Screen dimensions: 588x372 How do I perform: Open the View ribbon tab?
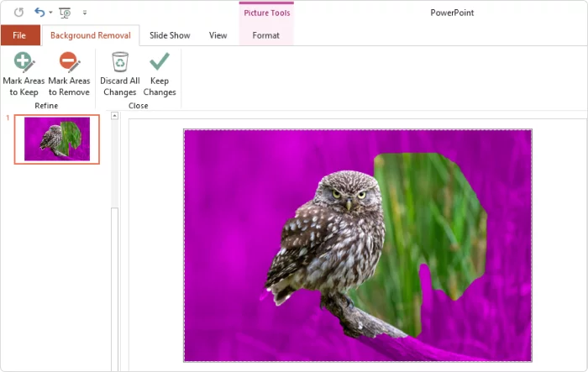[218, 35]
